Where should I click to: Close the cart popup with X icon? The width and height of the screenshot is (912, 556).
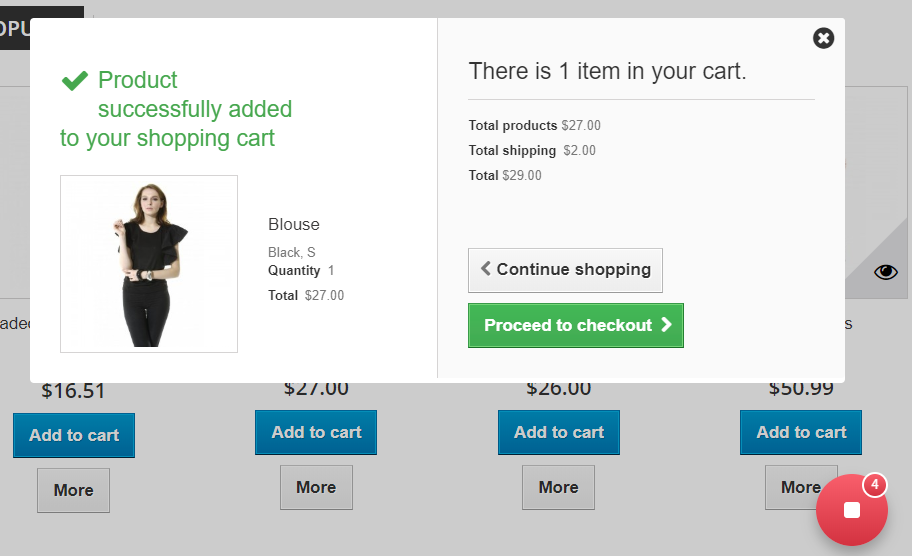click(823, 38)
